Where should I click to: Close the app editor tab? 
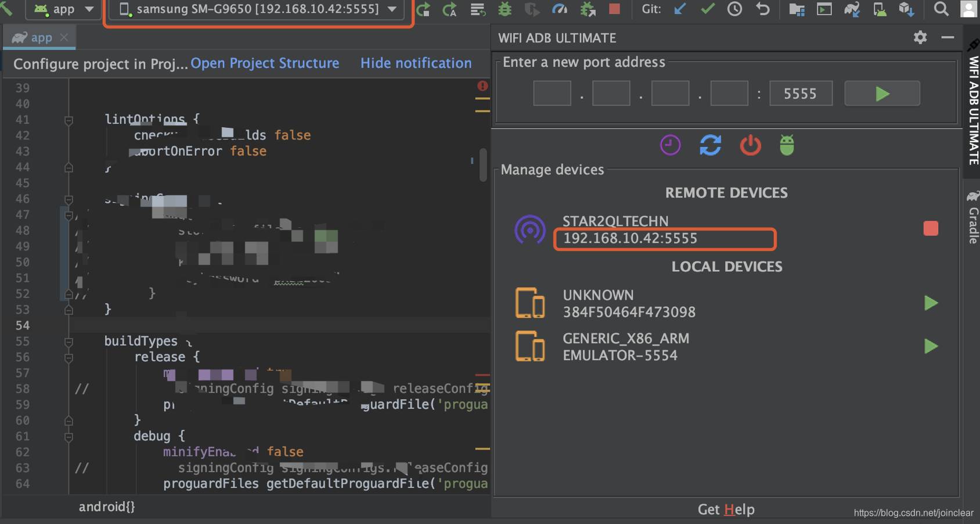click(64, 38)
